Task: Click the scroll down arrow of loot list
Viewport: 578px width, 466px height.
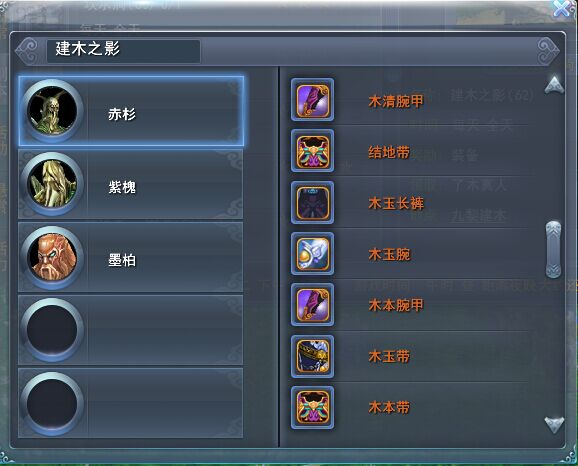Action: pos(554,425)
